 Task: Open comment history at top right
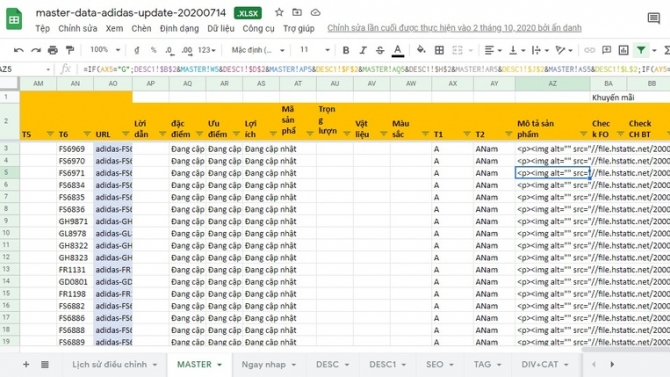pyautogui.click(x=653, y=18)
